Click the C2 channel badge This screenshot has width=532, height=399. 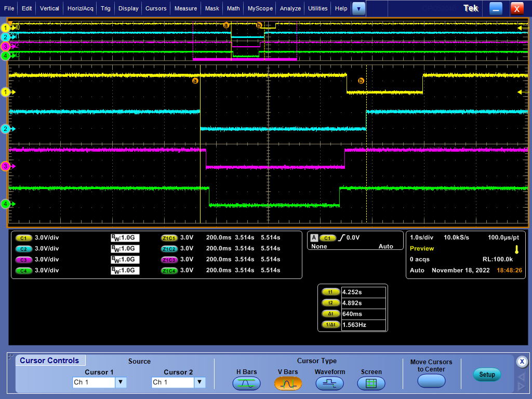pos(24,249)
